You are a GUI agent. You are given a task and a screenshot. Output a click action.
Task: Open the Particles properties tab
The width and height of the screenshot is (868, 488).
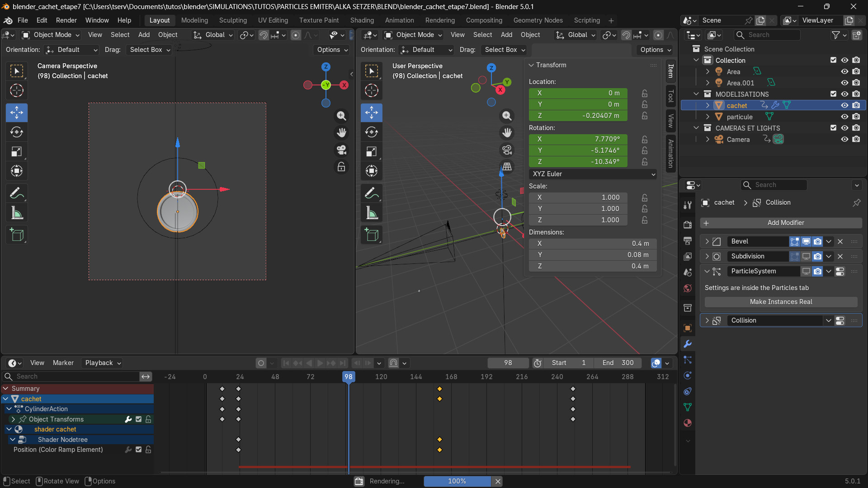688,360
